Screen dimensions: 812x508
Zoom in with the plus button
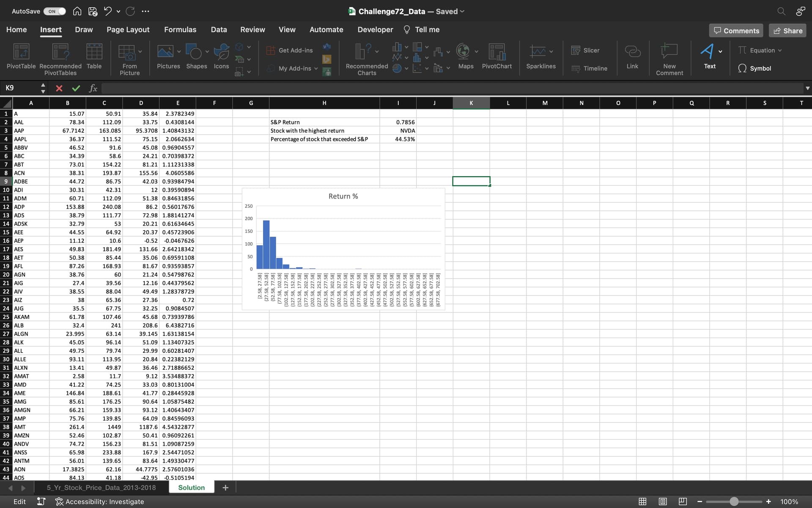coord(768,502)
